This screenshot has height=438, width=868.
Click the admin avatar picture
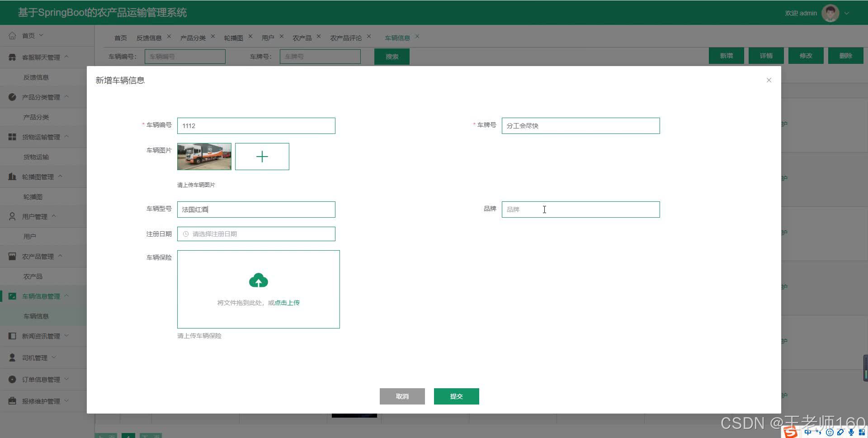click(830, 13)
